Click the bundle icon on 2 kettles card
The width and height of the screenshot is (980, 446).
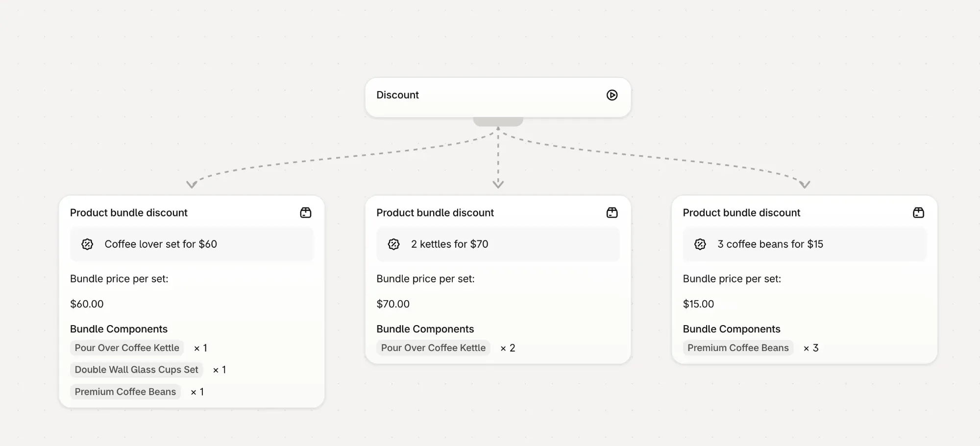point(612,212)
